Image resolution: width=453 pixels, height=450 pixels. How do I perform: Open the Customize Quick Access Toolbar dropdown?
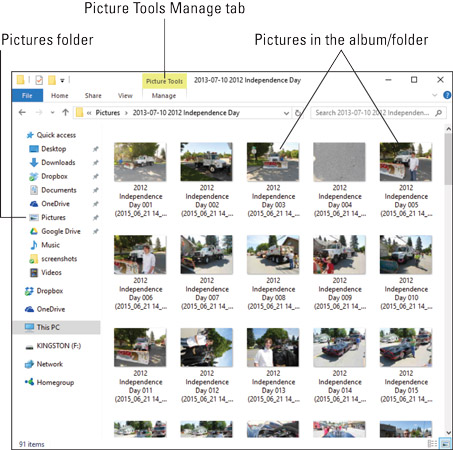click(62, 80)
